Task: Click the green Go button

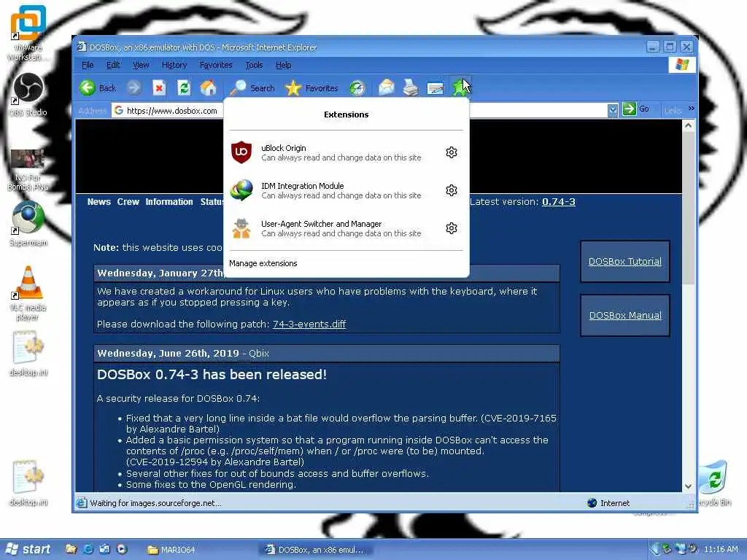Action: [x=636, y=109]
